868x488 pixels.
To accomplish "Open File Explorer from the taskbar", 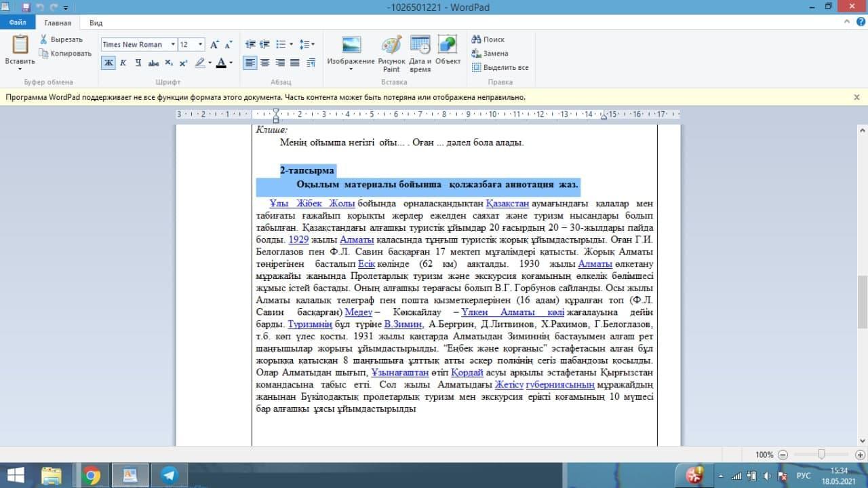I will coord(52,475).
